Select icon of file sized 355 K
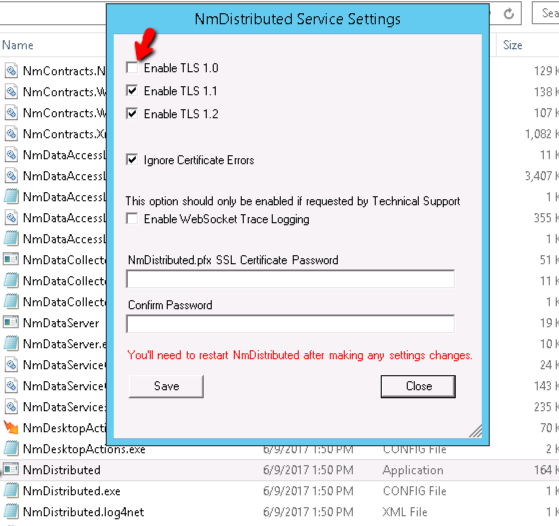Image resolution: width=559 pixels, height=526 pixels. click(11, 218)
